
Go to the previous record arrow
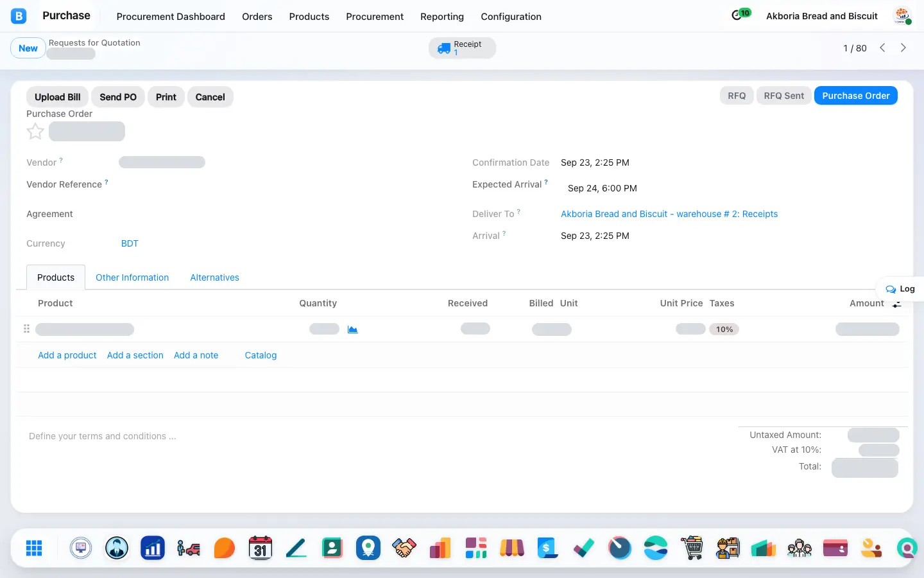pyautogui.click(x=883, y=48)
